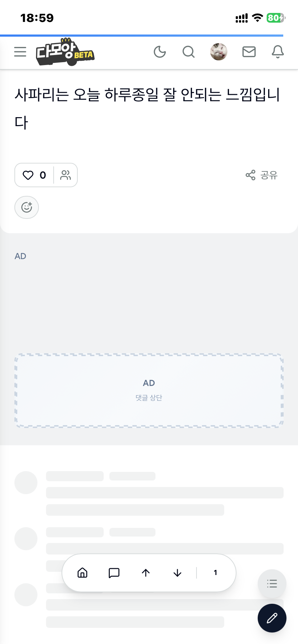This screenshot has width=298, height=644.
Task: Open the list view floating button
Action: 272,584
